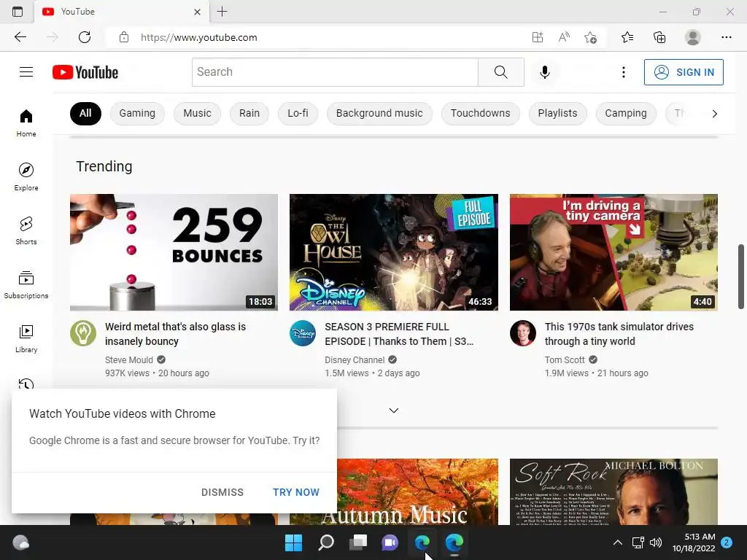Dismiss the Chrome promotion popup

pyautogui.click(x=222, y=492)
